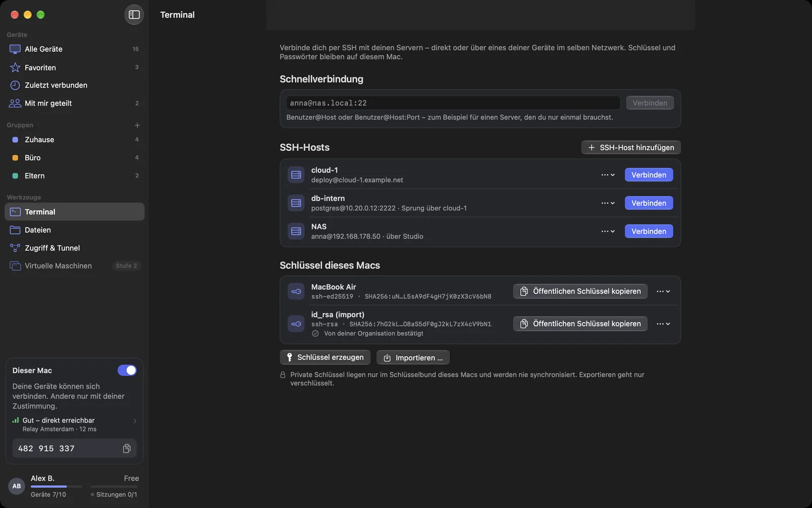
Task: Click Schlüssel erzeugen button
Action: click(x=325, y=358)
